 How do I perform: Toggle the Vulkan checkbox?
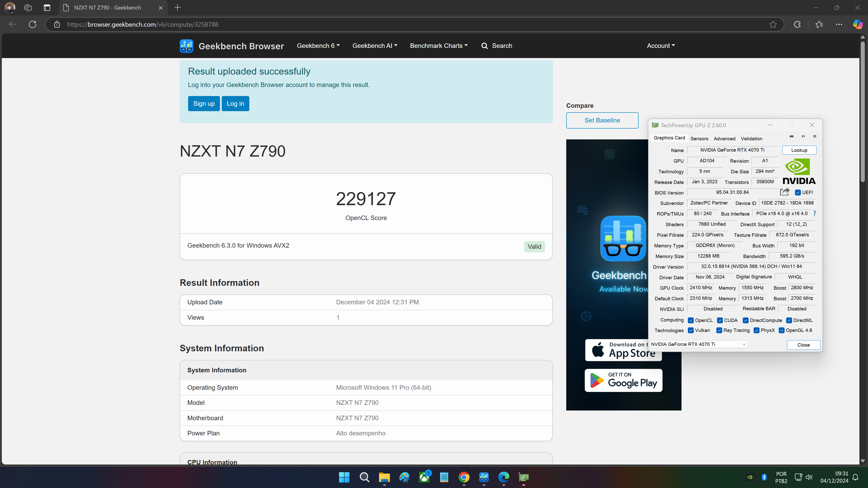[x=691, y=330]
